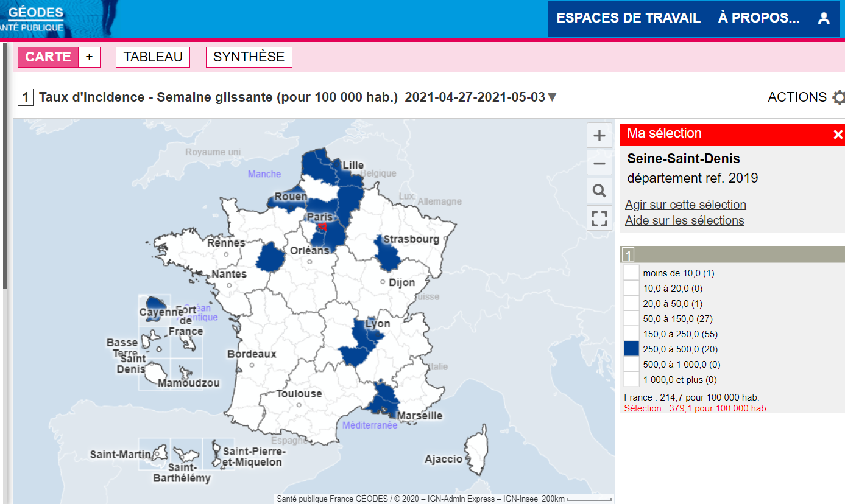Screen dimensions: 845x504
Task: Click the GÉODES Santé publique logo
Action: (x=34, y=19)
